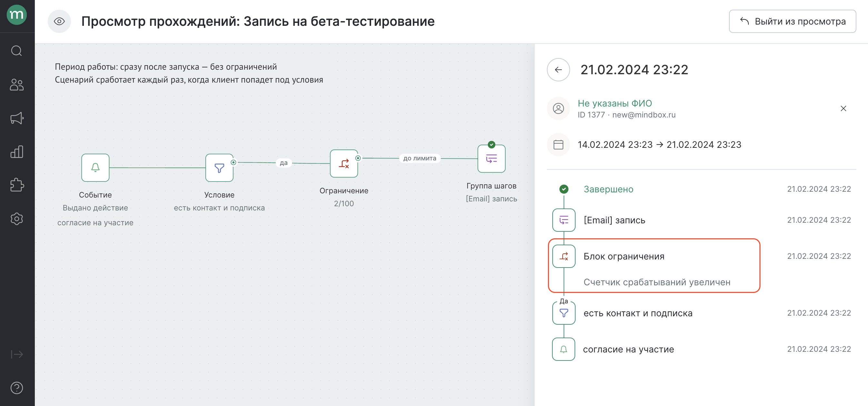Go back with the arrow button
The height and width of the screenshot is (406, 868).
pos(558,69)
